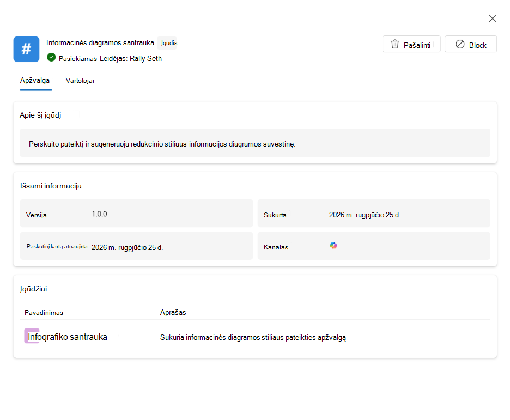This screenshot has width=510, height=420.
Task: Click the description starting with Perskaito pateiktį
Action: [162, 144]
